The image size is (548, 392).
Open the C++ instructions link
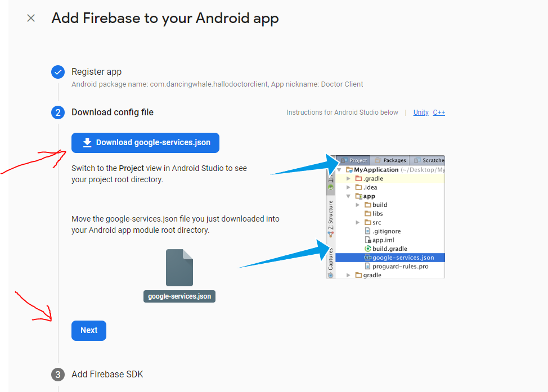(x=439, y=112)
